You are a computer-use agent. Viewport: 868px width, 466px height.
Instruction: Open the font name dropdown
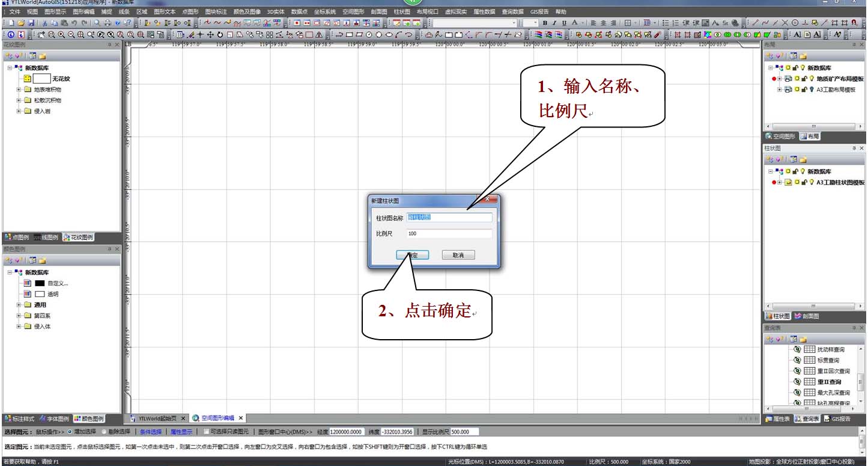pyautogui.click(x=514, y=23)
